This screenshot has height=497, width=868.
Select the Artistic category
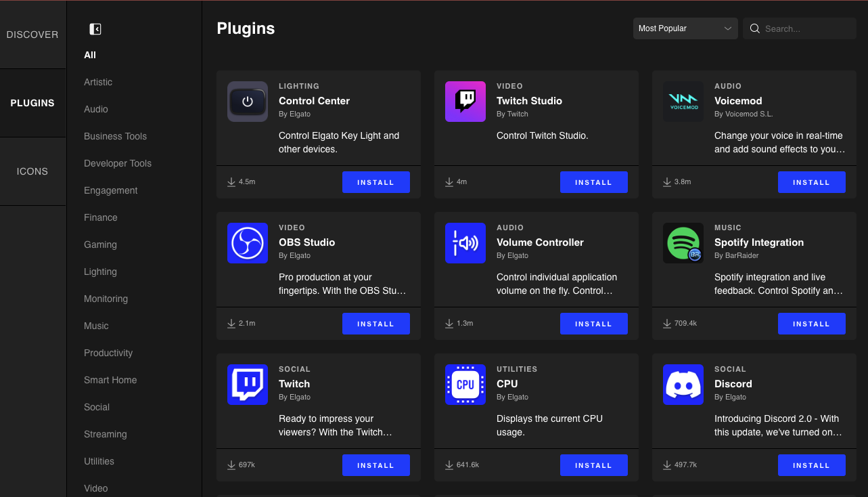(x=98, y=82)
